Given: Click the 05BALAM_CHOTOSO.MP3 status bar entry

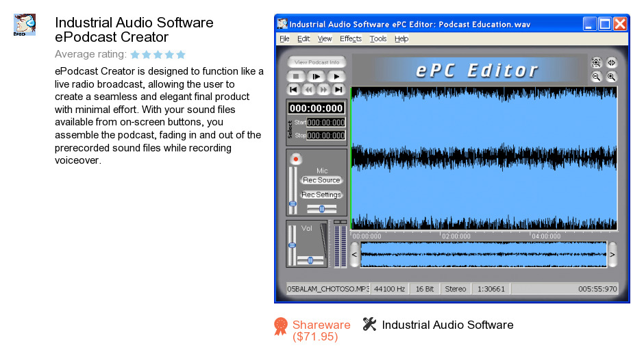Looking at the screenshot, I should [x=328, y=288].
